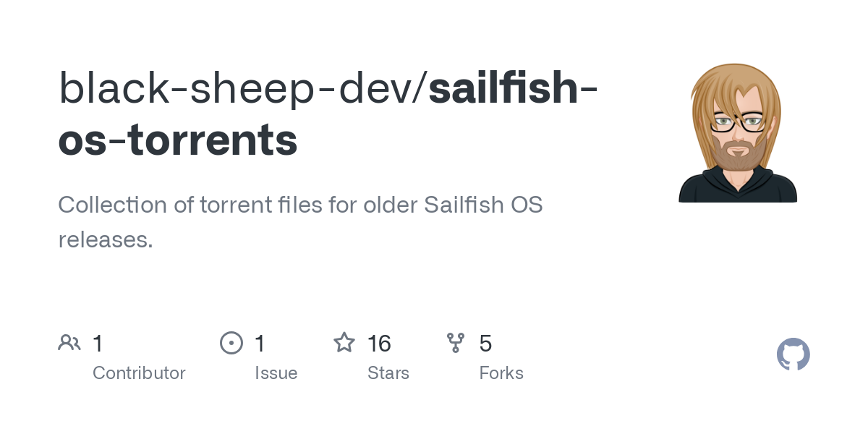The width and height of the screenshot is (868, 434).
Task: Click the 'Forks' label
Action: (x=501, y=373)
